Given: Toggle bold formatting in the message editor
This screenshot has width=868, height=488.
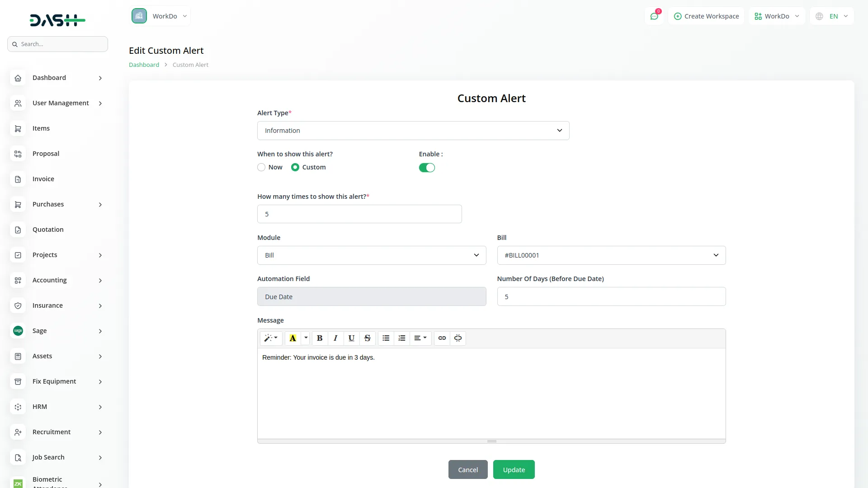Looking at the screenshot, I should (x=319, y=338).
